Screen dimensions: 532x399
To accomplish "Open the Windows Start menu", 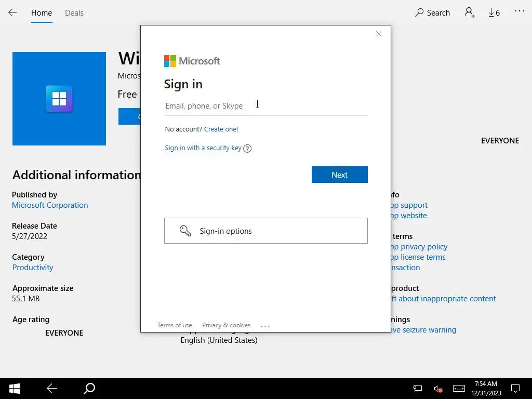I will point(15,389).
